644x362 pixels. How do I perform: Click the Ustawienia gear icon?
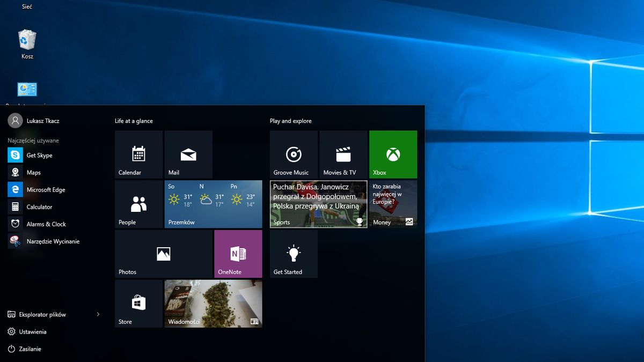tap(12, 332)
